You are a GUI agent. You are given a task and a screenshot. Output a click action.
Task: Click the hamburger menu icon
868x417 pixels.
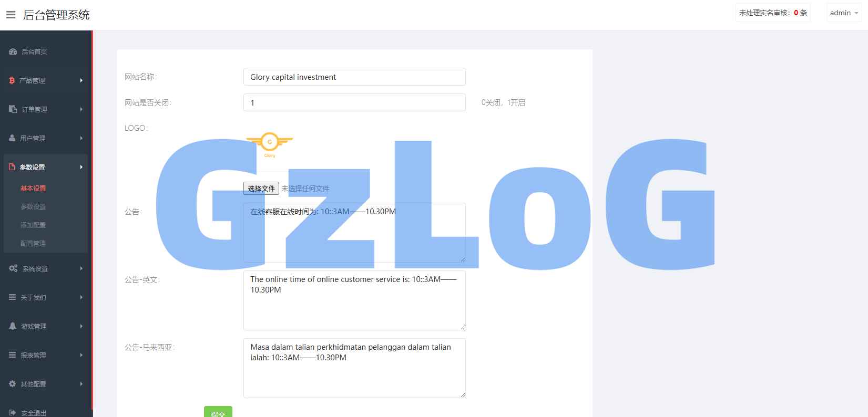pos(11,15)
